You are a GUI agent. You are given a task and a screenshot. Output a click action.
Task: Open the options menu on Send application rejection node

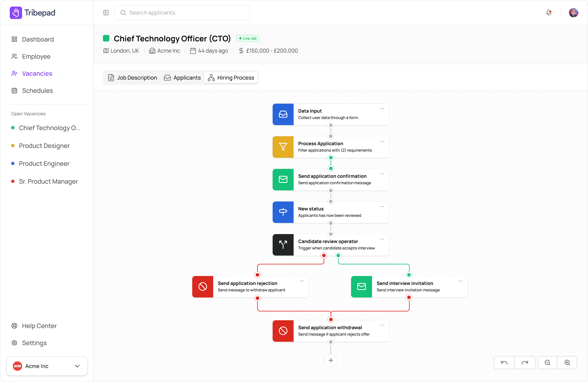point(302,281)
